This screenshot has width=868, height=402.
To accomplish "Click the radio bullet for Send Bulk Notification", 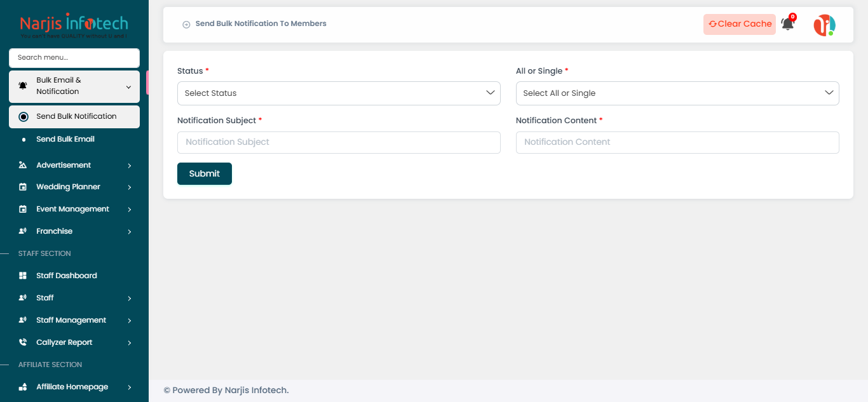I will 24,117.
